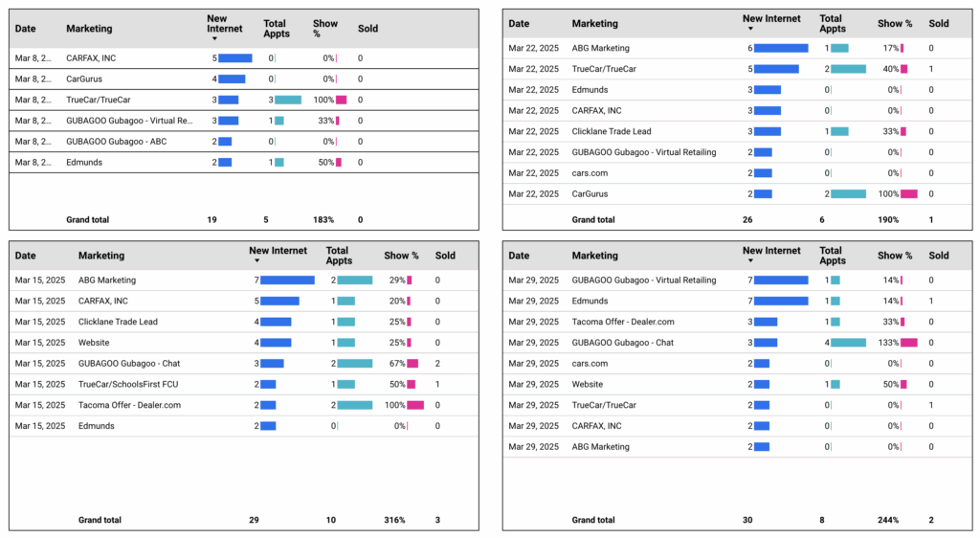Click the teal appointments bar for CarGurus on Mar 22
The height and width of the screenshot is (538, 980).
[848, 194]
